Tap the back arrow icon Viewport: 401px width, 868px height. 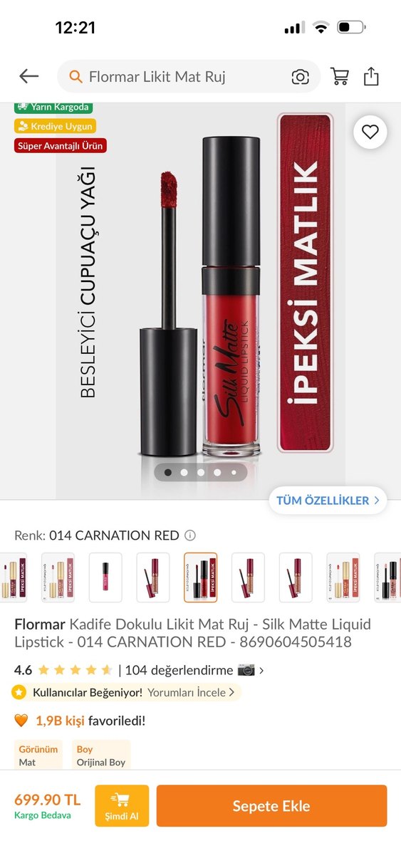pyautogui.click(x=29, y=76)
